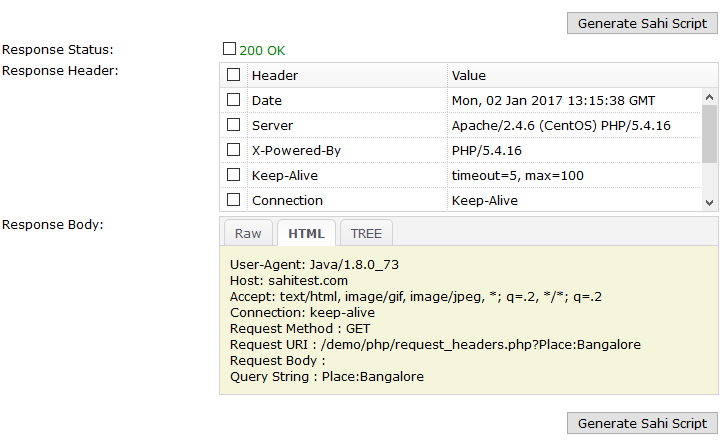Toggle the select-all checkbox in header row

tap(233, 75)
